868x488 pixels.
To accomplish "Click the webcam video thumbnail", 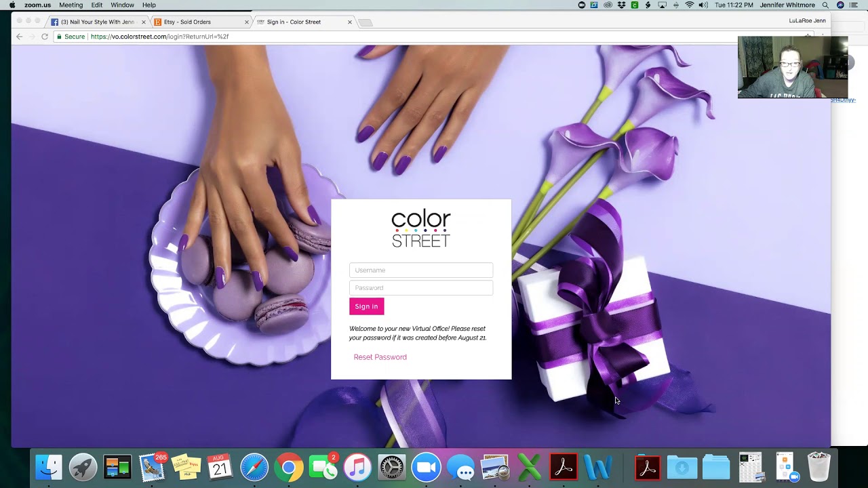I will point(793,67).
